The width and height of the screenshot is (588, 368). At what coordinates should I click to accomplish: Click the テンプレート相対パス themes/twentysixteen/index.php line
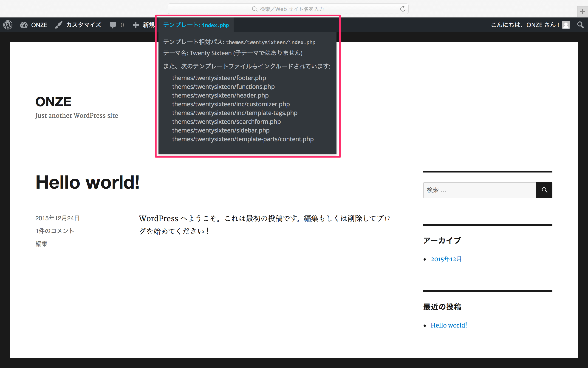[239, 42]
